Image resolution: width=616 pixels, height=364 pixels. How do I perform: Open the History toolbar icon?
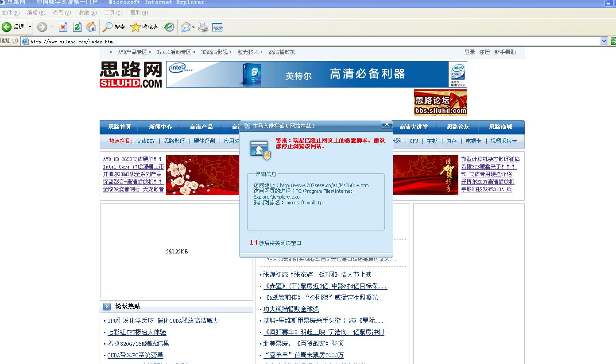tap(169, 27)
